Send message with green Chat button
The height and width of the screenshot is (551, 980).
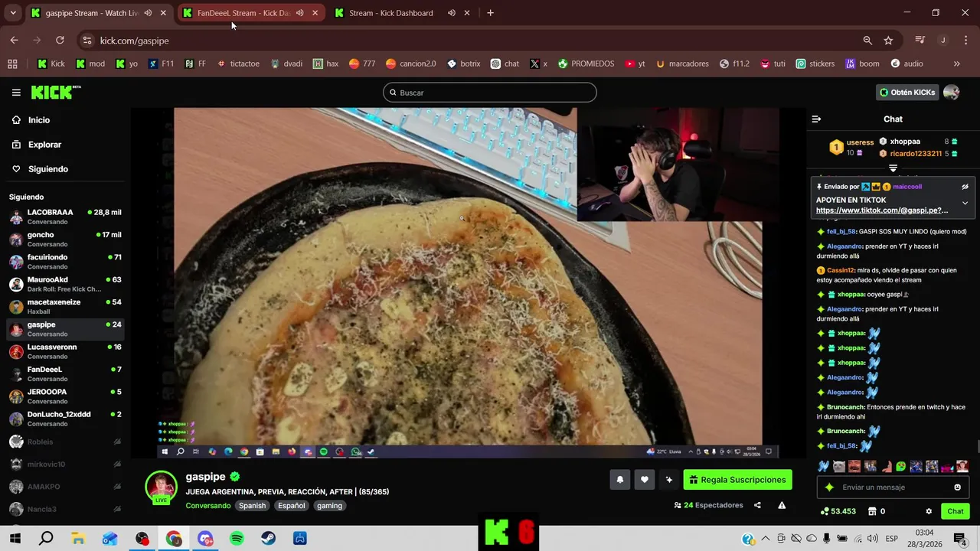[x=955, y=511]
